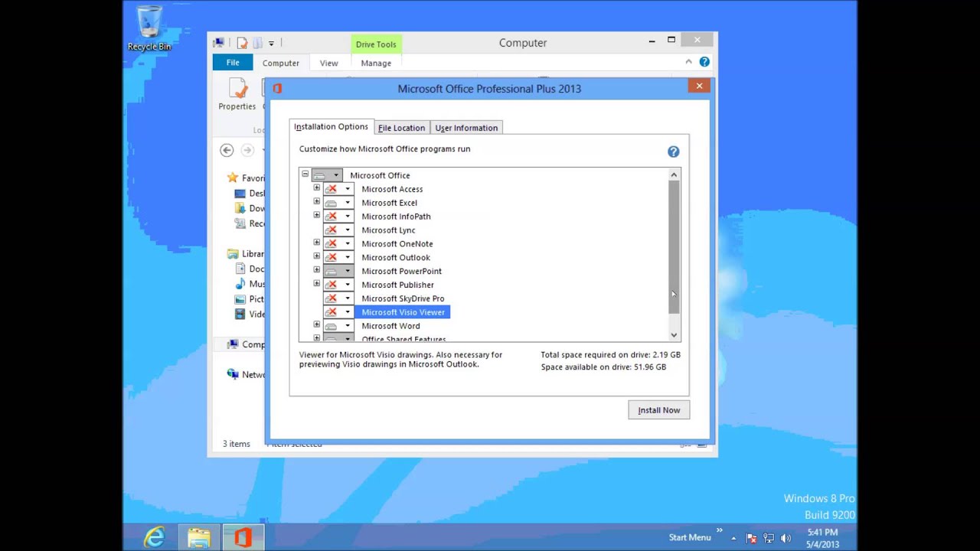The image size is (980, 551).
Task: Select Office installer taskbar icon
Action: click(243, 537)
